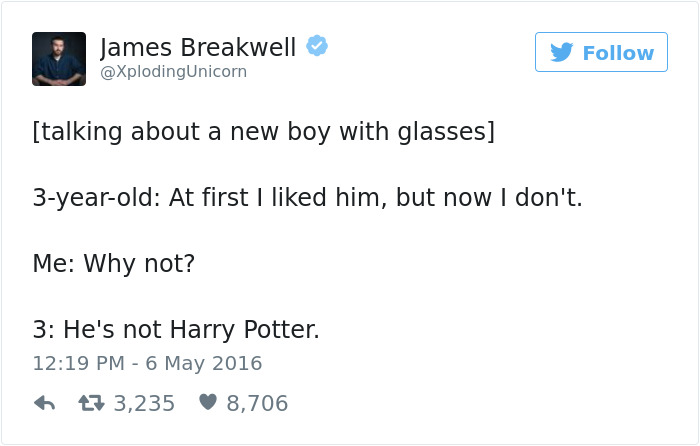Click the Twitter bird icon in Follow
The width and height of the screenshot is (700, 446).
562,52
